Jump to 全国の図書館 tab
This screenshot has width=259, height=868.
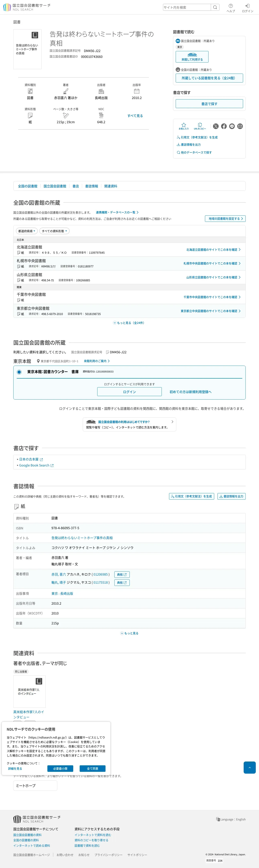[x=28, y=186]
